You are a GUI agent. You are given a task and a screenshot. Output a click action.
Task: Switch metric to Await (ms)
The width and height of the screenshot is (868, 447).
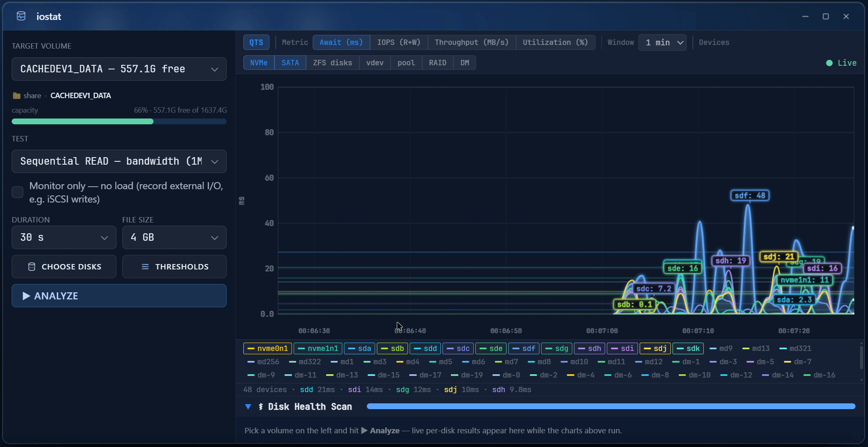341,42
